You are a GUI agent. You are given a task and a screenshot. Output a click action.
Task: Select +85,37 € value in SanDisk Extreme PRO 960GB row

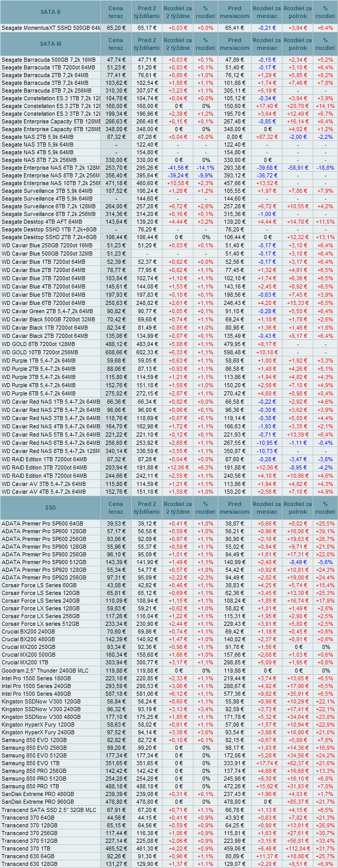pos(297,802)
